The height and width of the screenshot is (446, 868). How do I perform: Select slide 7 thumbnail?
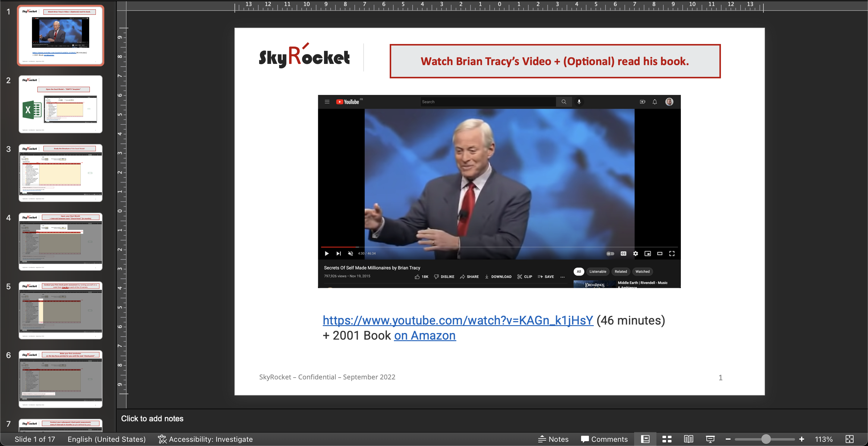pos(61,426)
